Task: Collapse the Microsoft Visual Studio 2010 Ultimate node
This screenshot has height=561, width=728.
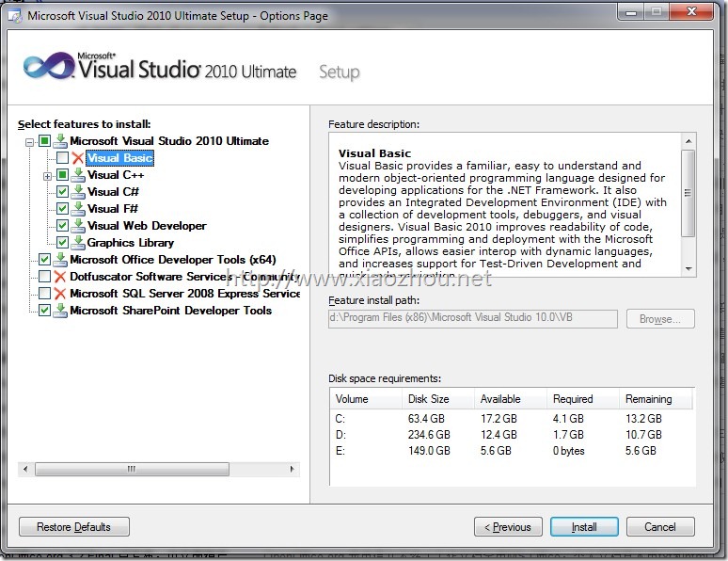Action: tap(30, 142)
